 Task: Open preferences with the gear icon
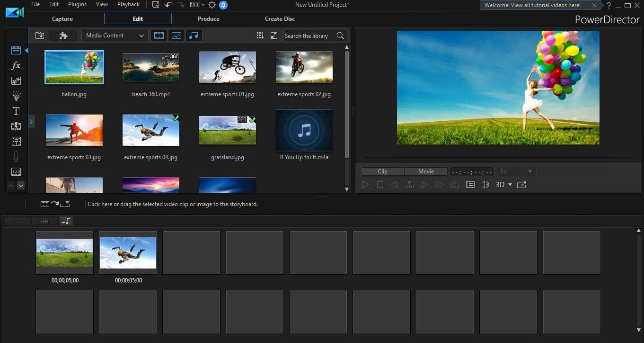pos(212,5)
